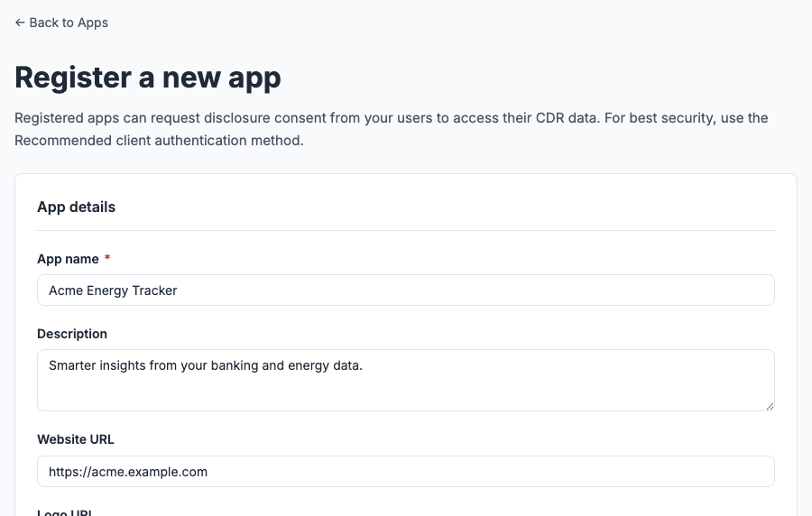Click the 'Register a new app' heading
The image size is (812, 516).
click(148, 78)
